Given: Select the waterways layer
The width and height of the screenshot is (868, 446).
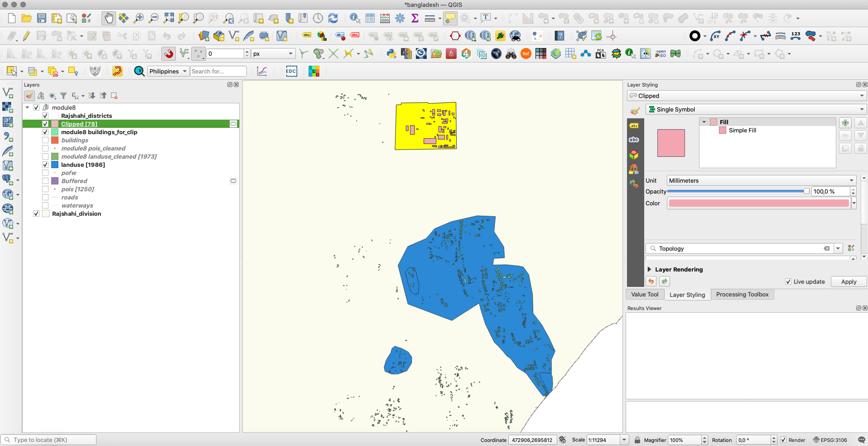Looking at the screenshot, I should point(77,205).
